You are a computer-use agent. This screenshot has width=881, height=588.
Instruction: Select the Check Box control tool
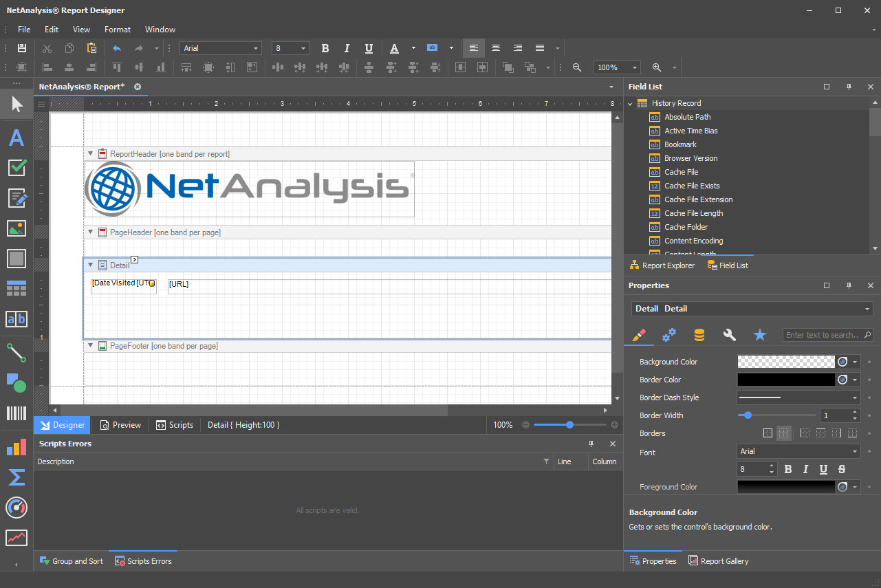(17, 167)
